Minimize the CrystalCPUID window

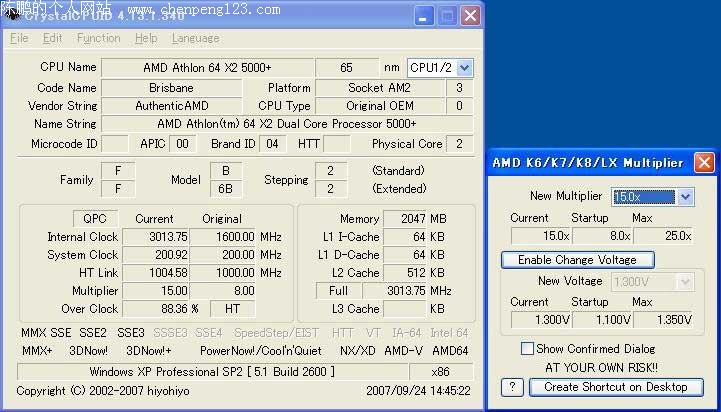point(423,15)
